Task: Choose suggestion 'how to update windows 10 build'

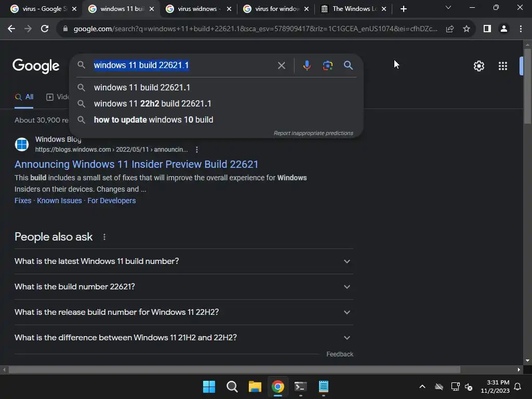Action: (x=216, y=120)
